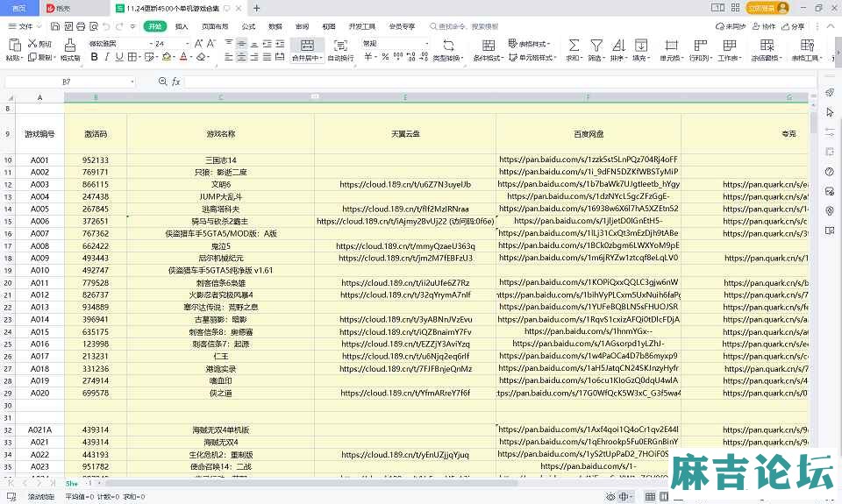
Task: Click the Auto Sum (求和) sigma icon
Action: 574,45
